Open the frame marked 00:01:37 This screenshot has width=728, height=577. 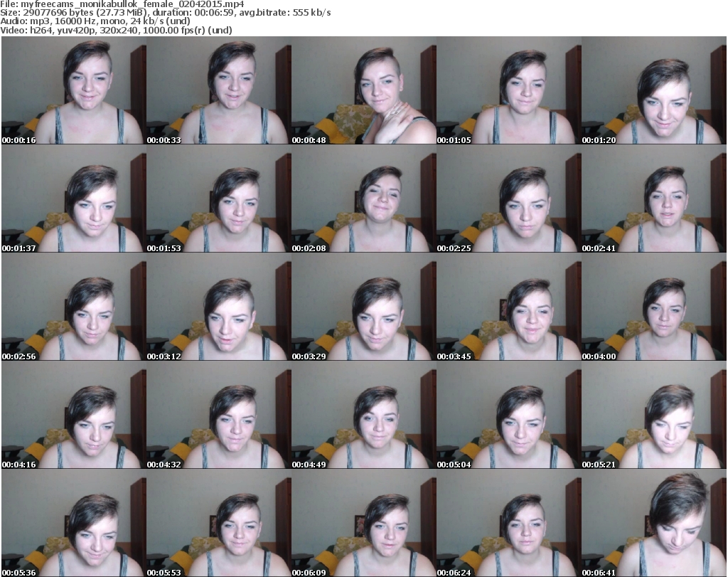point(74,198)
